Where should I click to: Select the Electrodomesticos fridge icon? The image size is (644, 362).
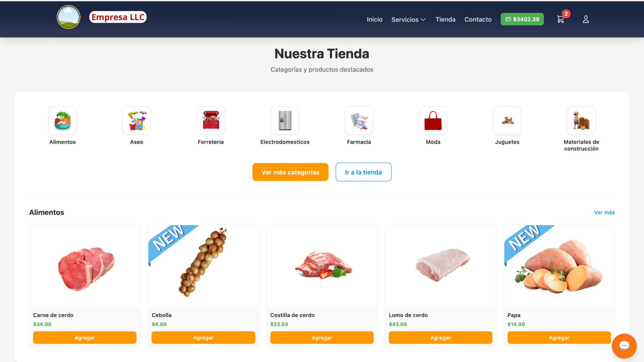[285, 121]
